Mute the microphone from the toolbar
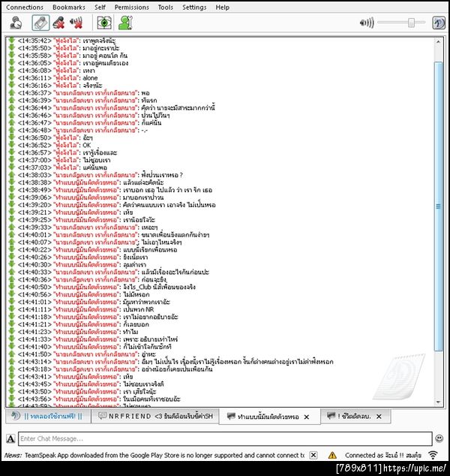The image size is (450, 476). point(58,23)
